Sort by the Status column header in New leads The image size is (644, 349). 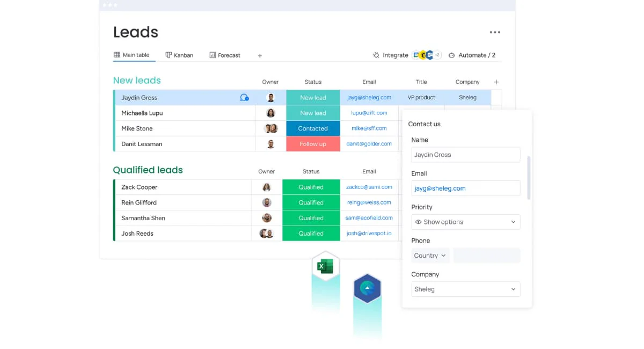pos(313,82)
